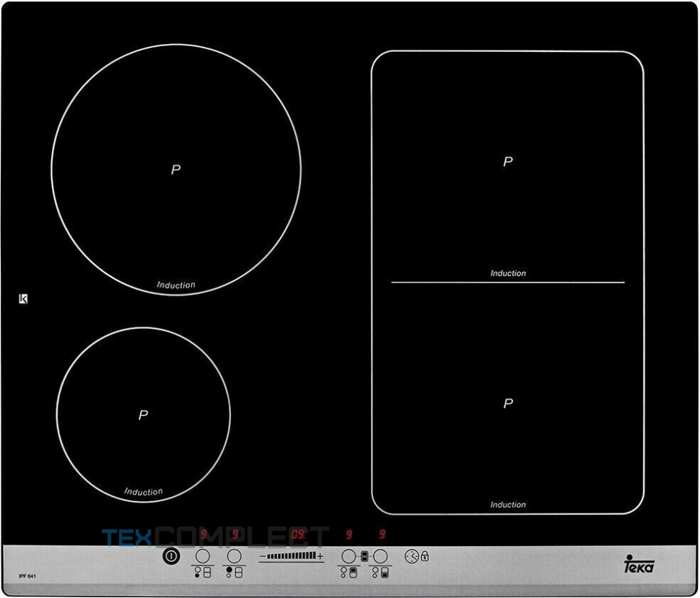Tap the red timer display showing 09.
Screen dimensions: 700x598
pos(298,535)
